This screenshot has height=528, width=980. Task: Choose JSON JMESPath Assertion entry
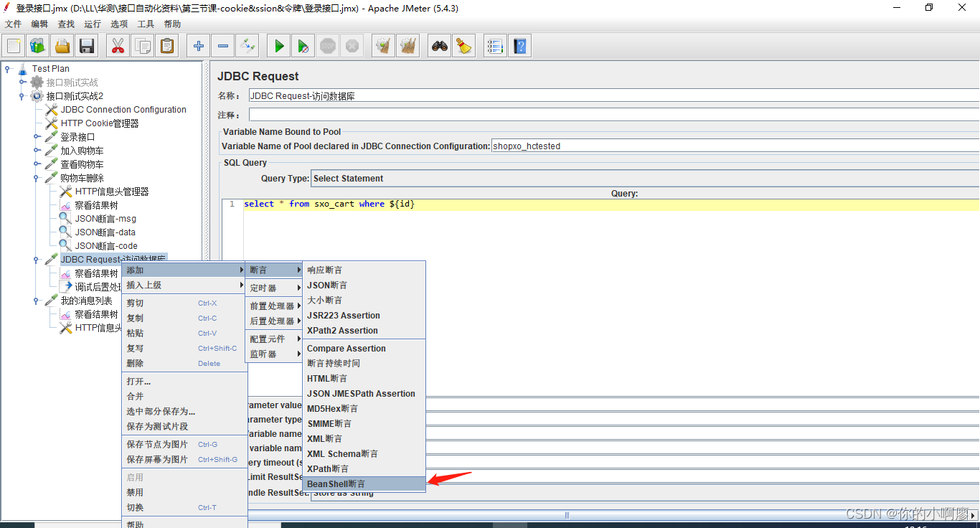[364, 394]
